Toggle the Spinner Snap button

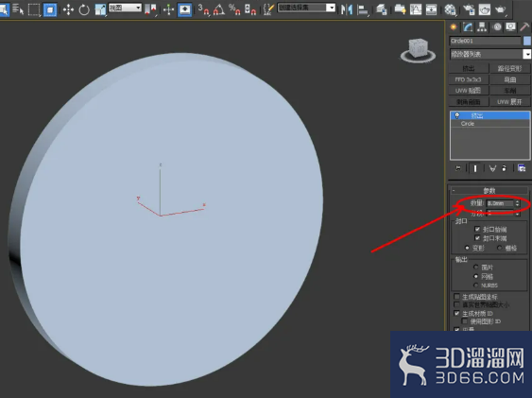click(250, 9)
